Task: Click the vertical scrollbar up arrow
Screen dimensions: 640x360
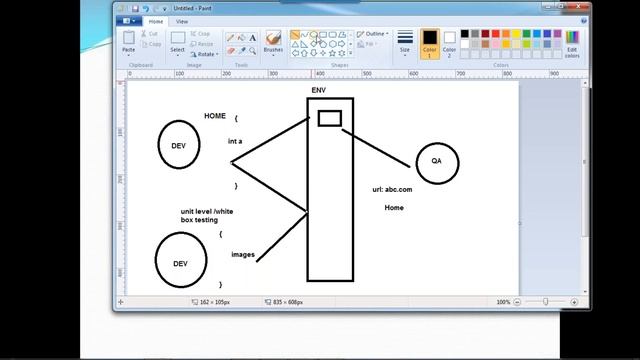Action: 585,83
